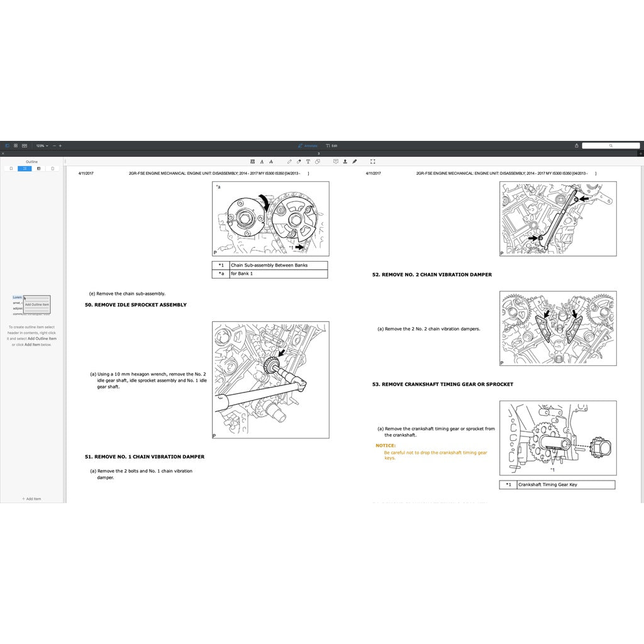Click the Add Outline Item option
This screenshot has width=644, height=644.
[36, 304]
